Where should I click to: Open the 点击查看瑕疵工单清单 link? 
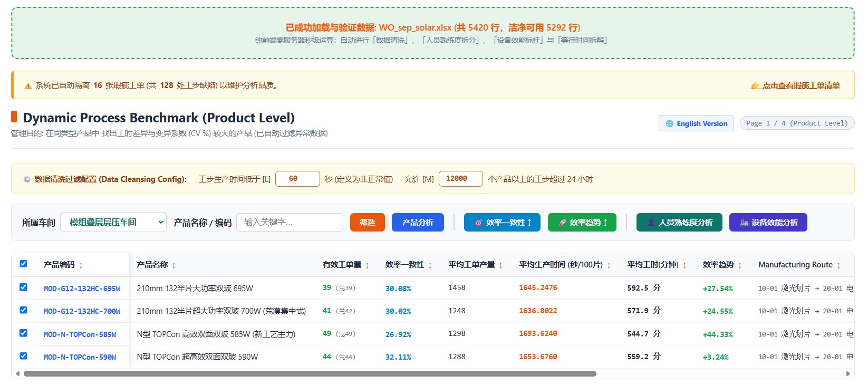tap(795, 85)
